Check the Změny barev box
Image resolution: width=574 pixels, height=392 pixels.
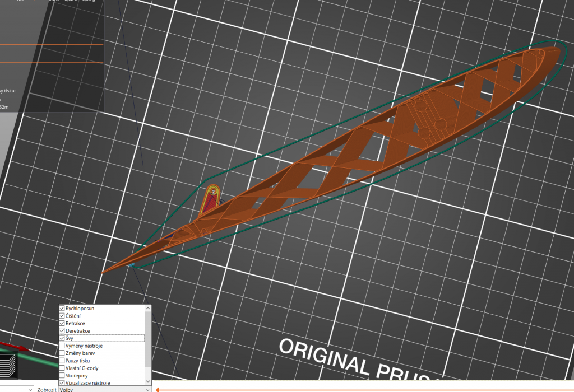pos(62,353)
